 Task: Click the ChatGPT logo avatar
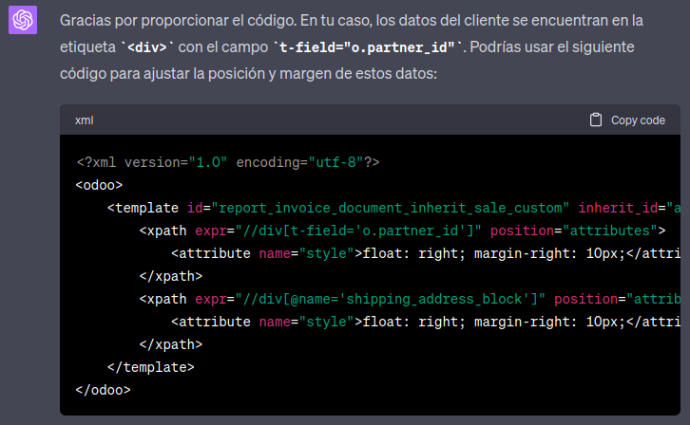click(x=23, y=20)
